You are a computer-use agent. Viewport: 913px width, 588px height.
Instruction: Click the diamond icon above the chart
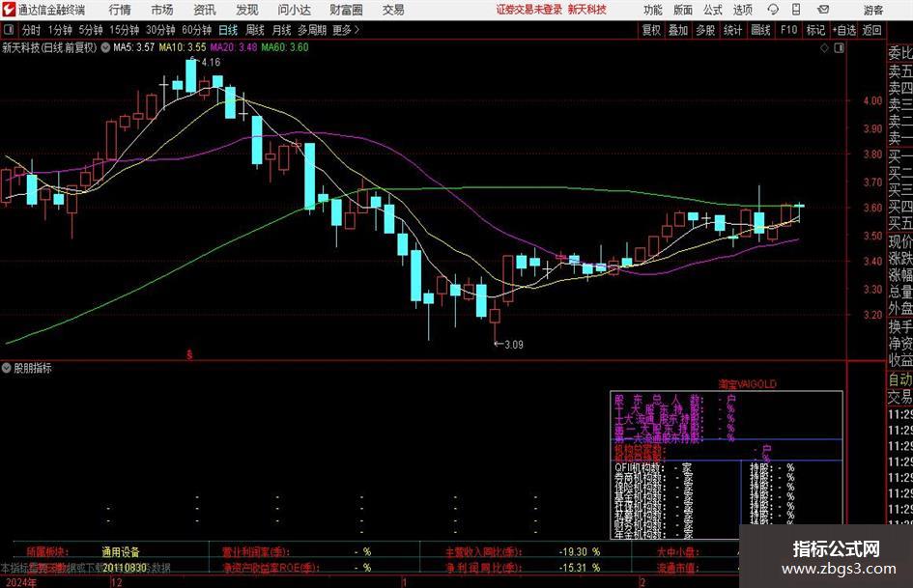coord(824,48)
